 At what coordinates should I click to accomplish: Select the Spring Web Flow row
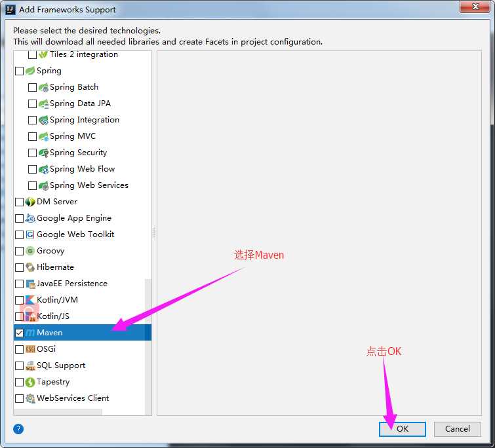[x=83, y=169]
